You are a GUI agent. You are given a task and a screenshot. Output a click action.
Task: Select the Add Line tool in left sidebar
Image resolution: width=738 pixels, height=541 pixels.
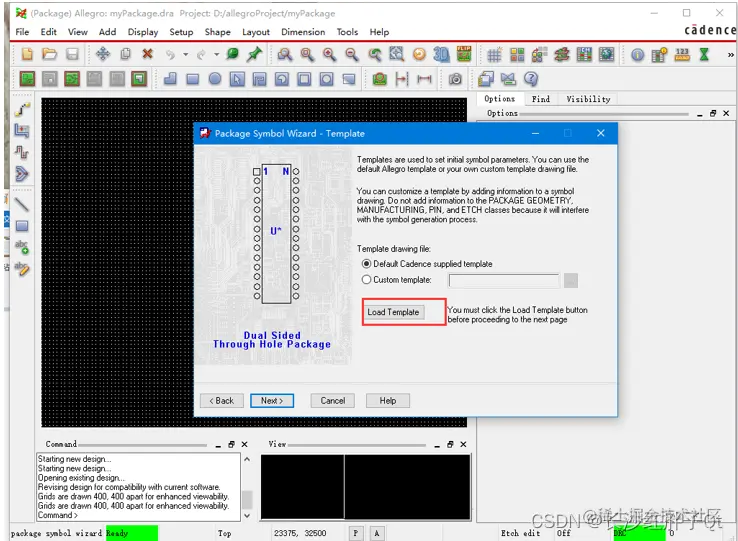[22, 204]
